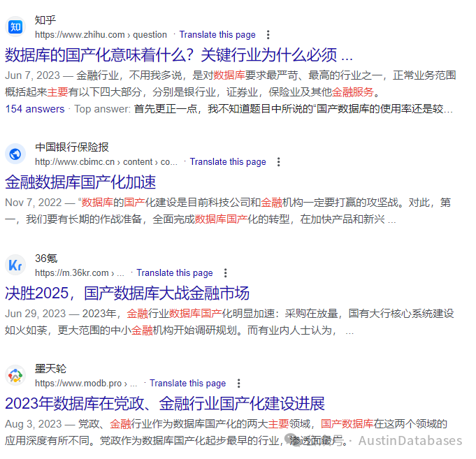Translate the cbimc.cn result page
476x459 pixels.
pos(228,162)
